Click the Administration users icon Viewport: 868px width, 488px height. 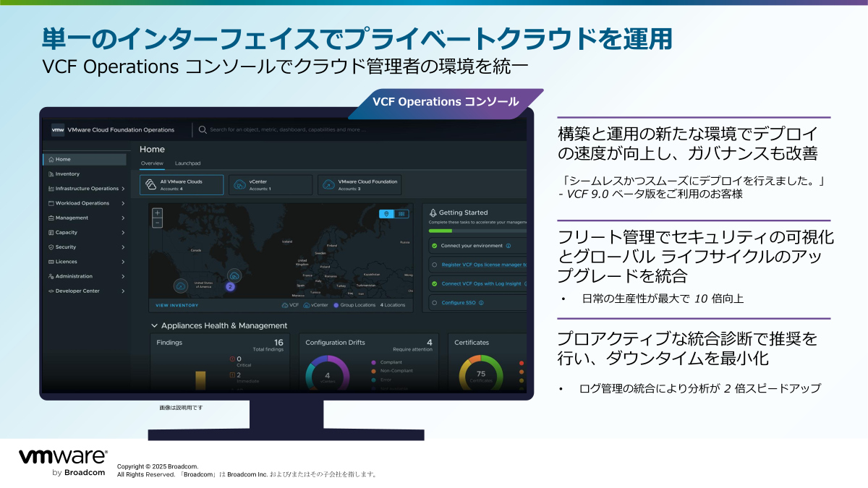[51, 276]
